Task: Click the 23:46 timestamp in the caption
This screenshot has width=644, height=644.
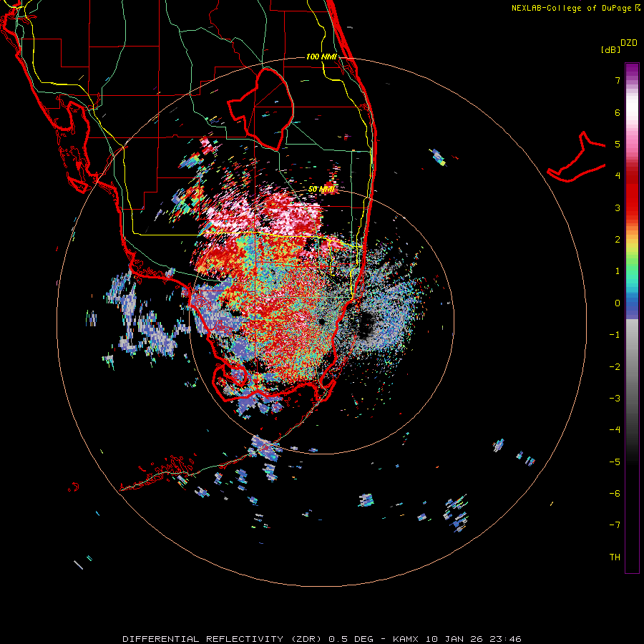Action: coord(505,639)
